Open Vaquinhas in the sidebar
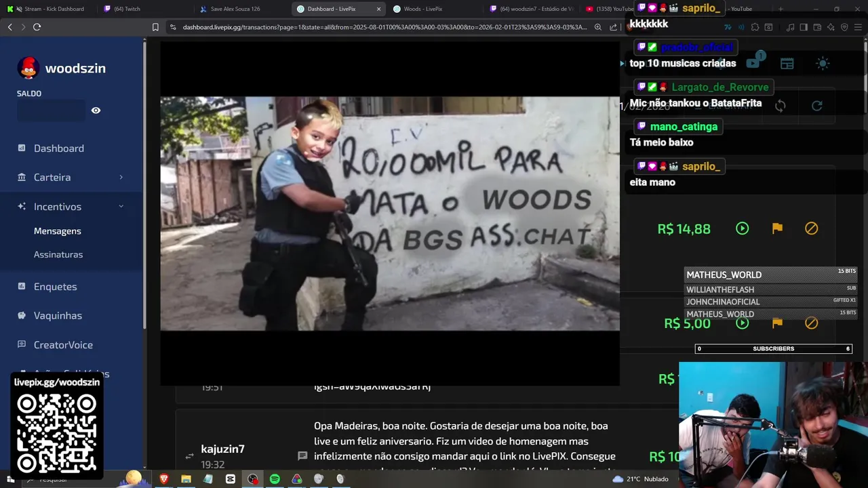 click(58, 316)
